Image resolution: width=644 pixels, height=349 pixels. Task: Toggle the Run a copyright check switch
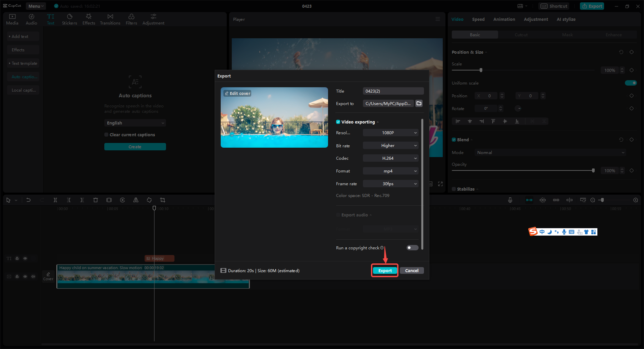pos(412,248)
